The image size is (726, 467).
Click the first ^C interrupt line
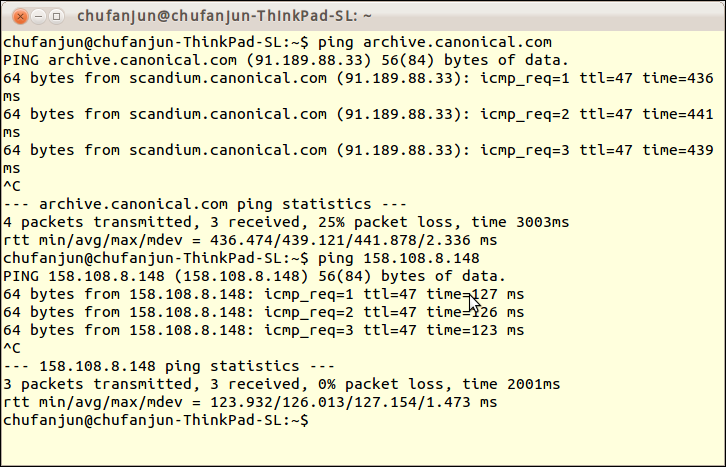pos(12,186)
